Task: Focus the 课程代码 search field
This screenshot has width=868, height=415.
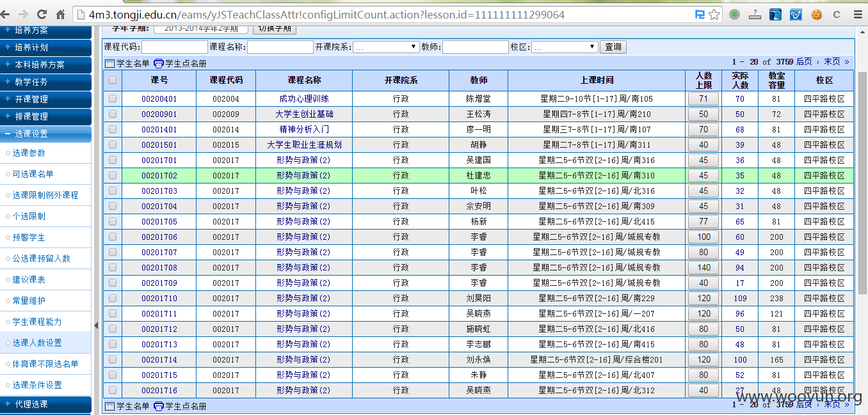Action: point(175,47)
